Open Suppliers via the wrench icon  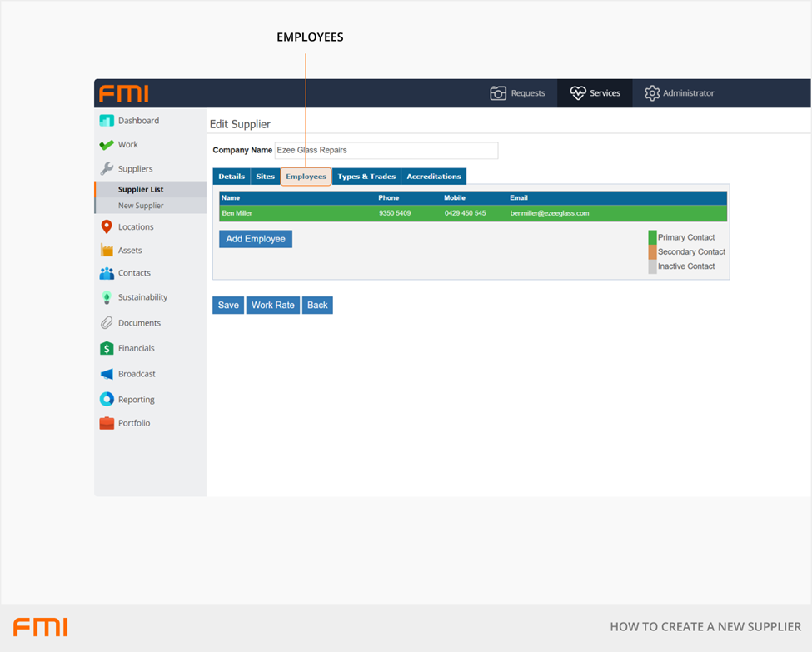(107, 169)
